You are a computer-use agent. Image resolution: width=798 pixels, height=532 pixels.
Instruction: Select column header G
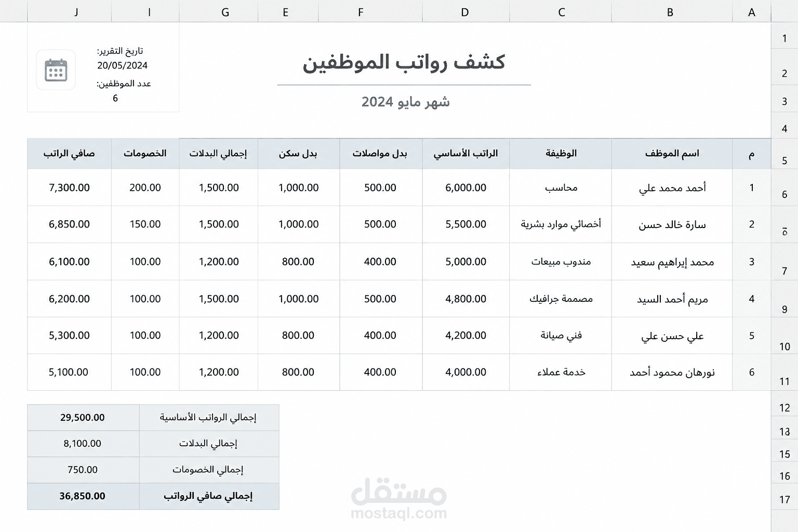(219, 11)
